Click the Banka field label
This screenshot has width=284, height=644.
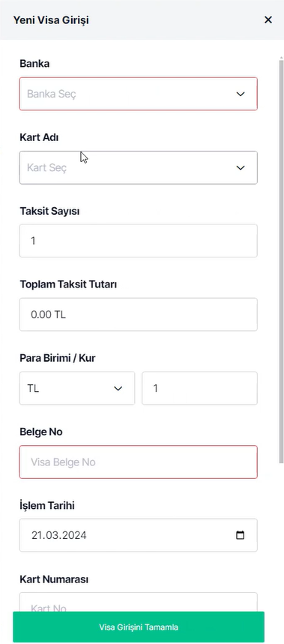coord(34,64)
